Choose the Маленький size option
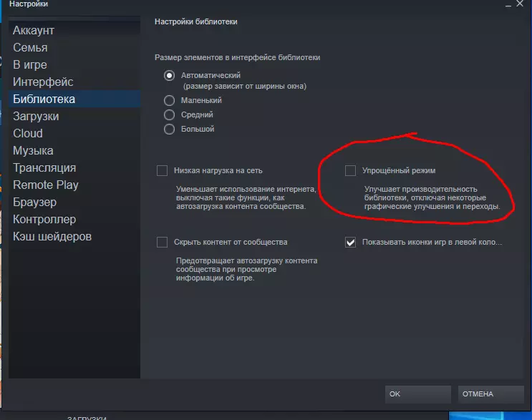This screenshot has height=420, width=532. point(169,100)
